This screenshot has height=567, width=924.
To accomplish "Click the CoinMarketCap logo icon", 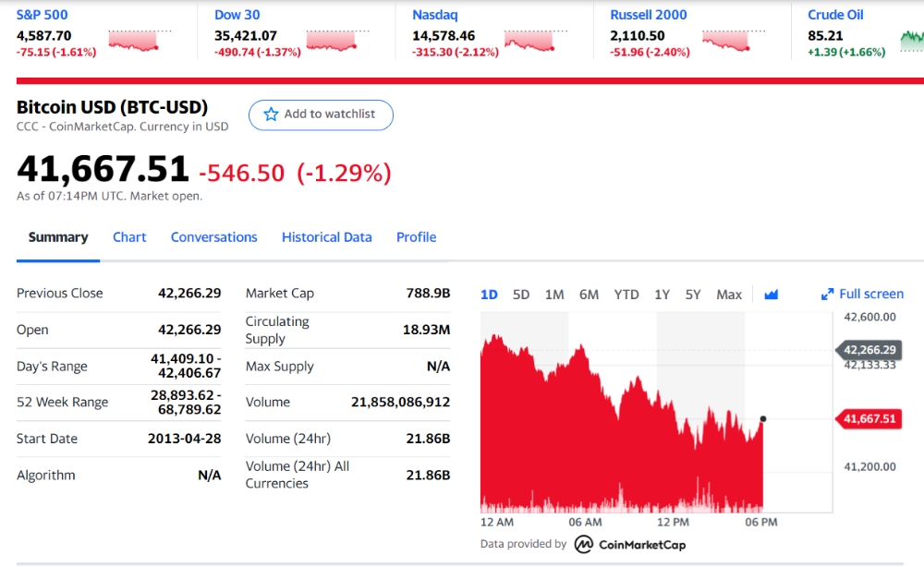I will tap(583, 544).
